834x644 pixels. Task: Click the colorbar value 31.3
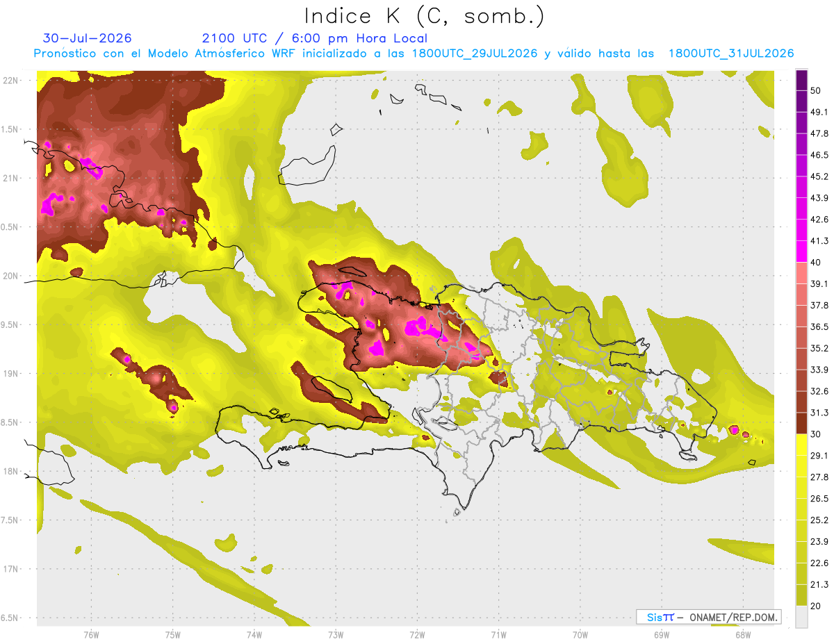(x=819, y=413)
